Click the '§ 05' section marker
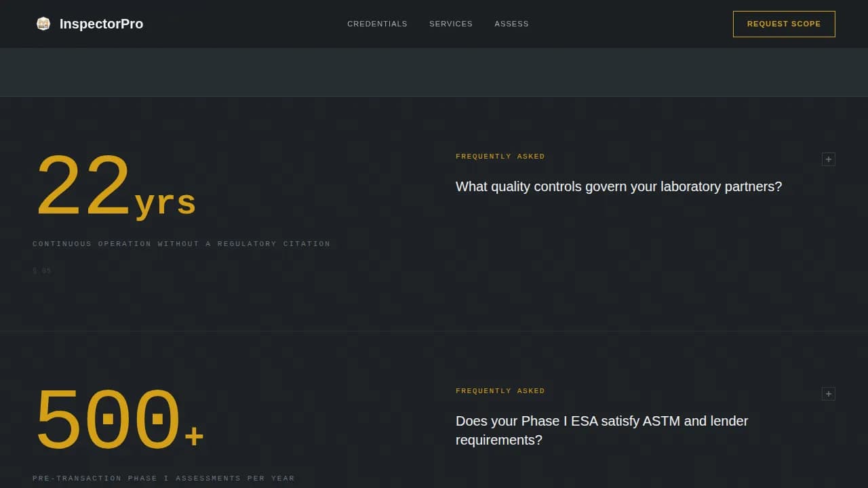The width and height of the screenshot is (868, 488). pyautogui.click(x=42, y=271)
